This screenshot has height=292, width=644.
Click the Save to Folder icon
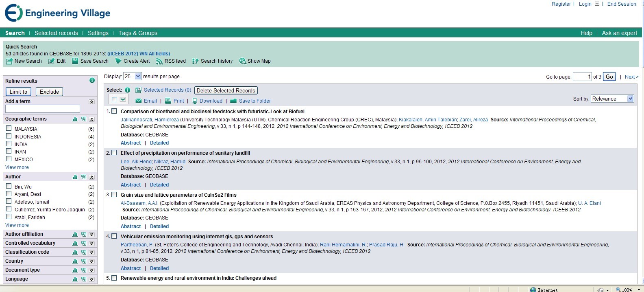pos(233,101)
